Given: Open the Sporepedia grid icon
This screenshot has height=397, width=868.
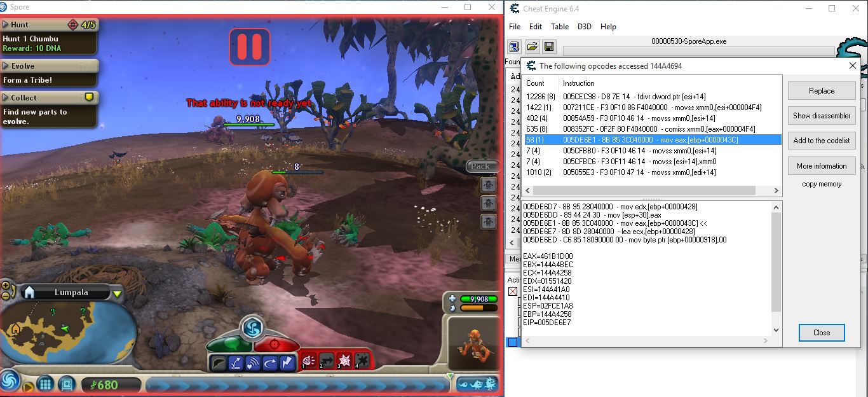Looking at the screenshot, I should [45, 384].
